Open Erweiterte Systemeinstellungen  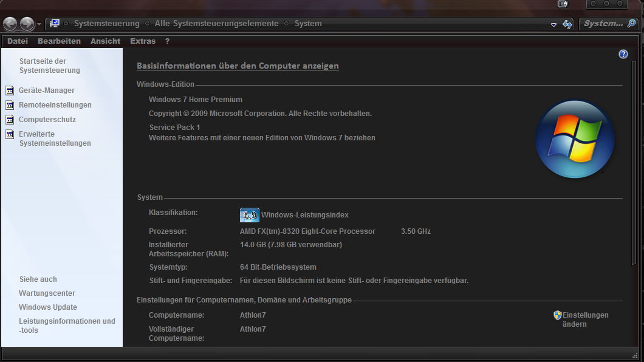(x=55, y=138)
